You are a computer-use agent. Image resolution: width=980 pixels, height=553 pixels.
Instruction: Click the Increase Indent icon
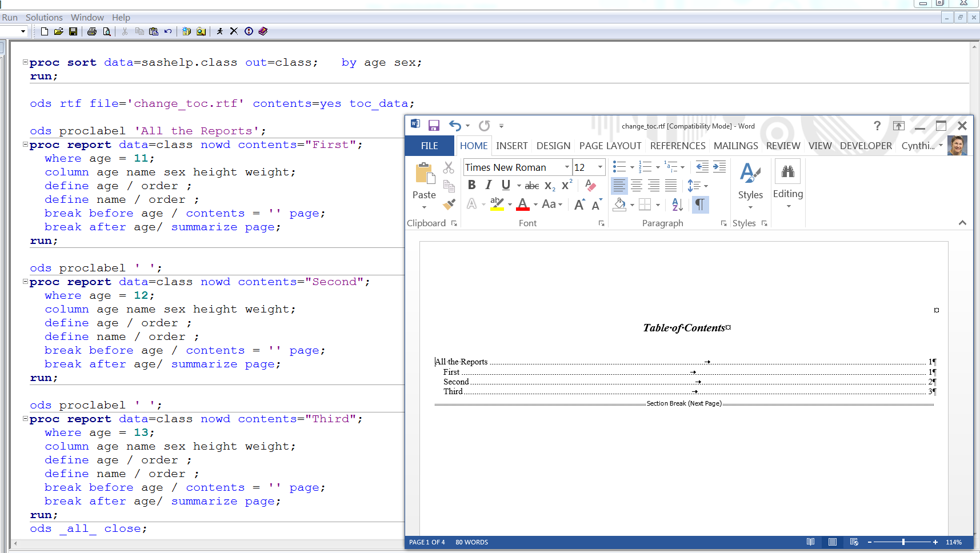point(719,167)
